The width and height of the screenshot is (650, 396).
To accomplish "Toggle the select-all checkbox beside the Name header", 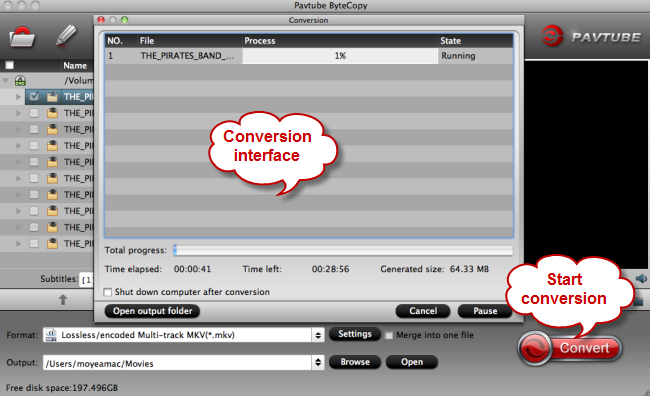I will coord(10,65).
